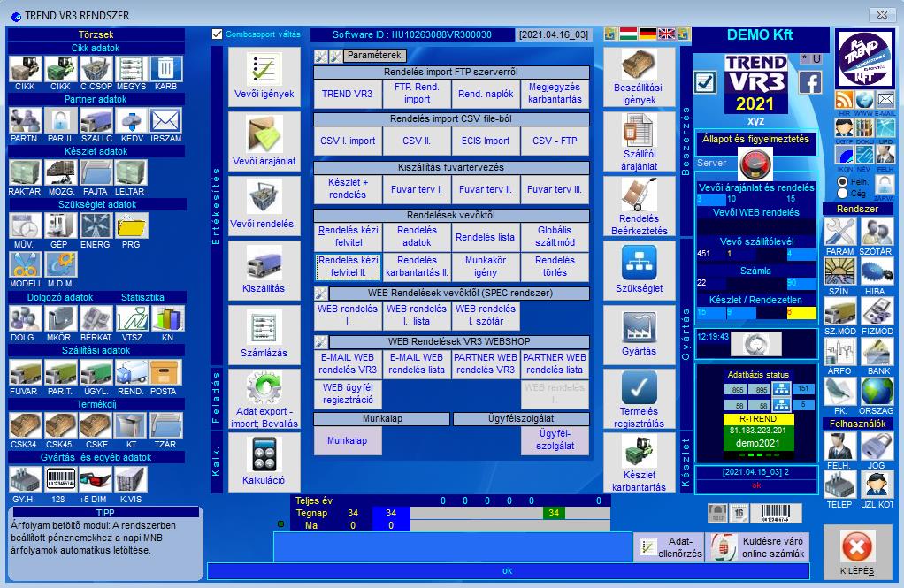Open the PRG yellow folder icon
The image size is (904, 588).
pyautogui.click(x=132, y=226)
